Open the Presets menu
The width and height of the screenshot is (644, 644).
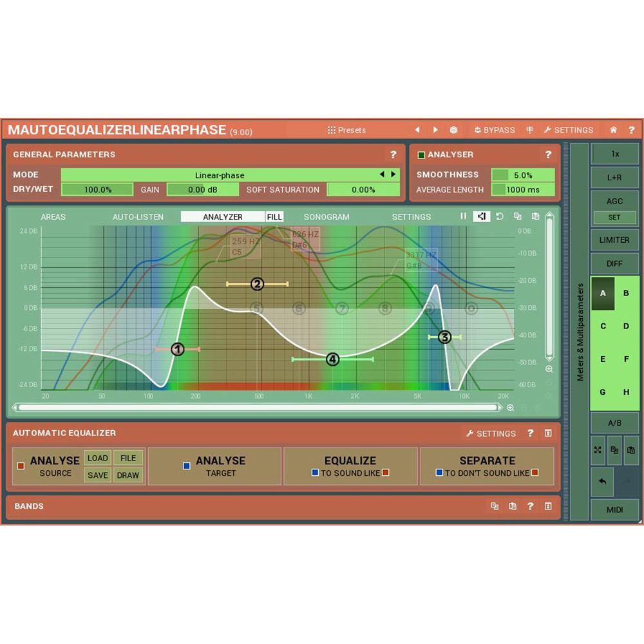click(x=346, y=129)
